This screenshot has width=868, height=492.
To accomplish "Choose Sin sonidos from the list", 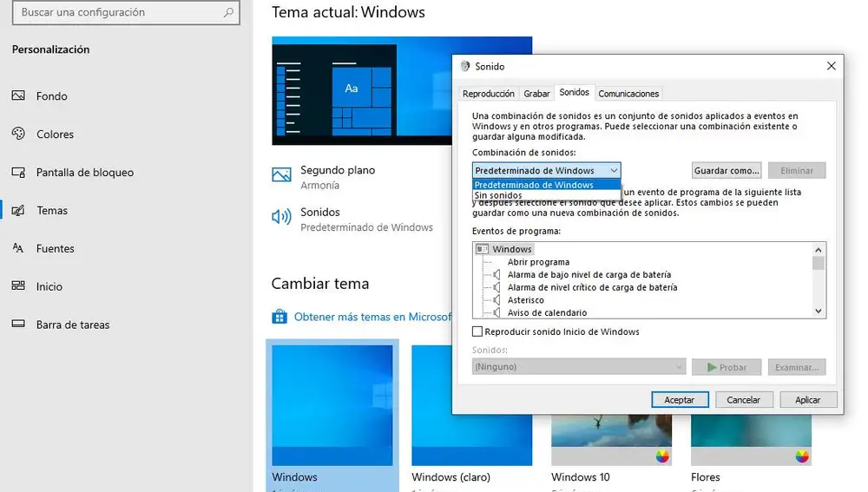I will [546, 195].
